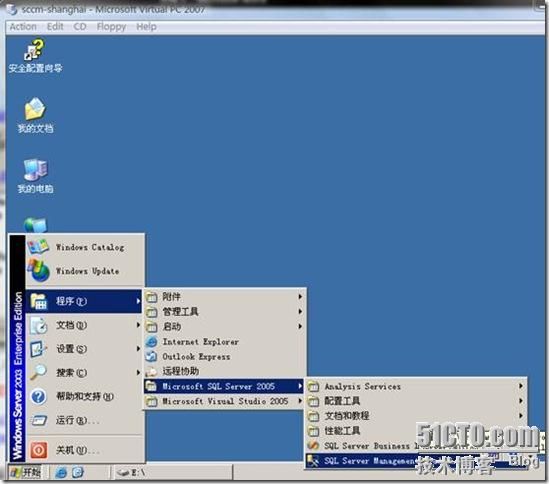Expand the 搜索 submenu arrow

(x=138, y=372)
